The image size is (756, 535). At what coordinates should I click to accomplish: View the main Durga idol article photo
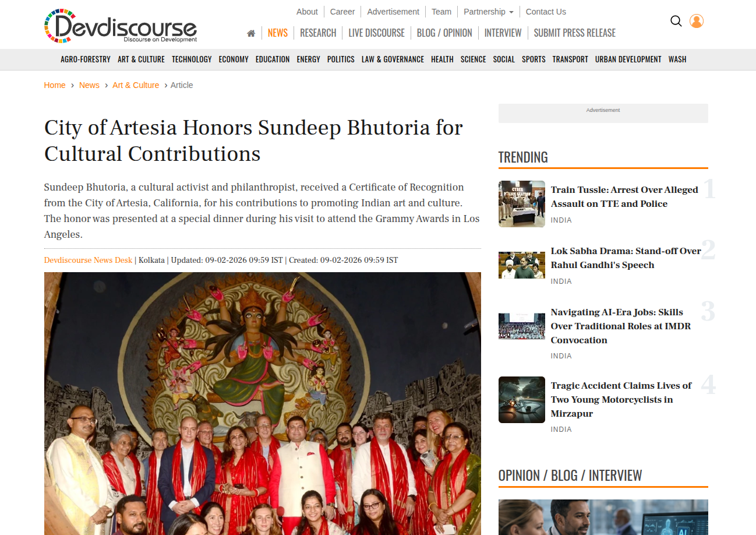click(263, 403)
